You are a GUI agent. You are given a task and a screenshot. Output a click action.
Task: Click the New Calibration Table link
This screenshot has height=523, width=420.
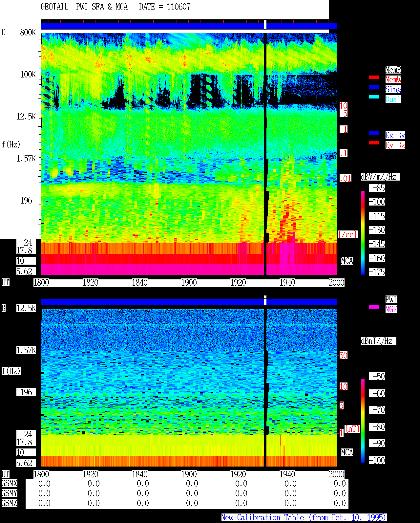(304, 518)
